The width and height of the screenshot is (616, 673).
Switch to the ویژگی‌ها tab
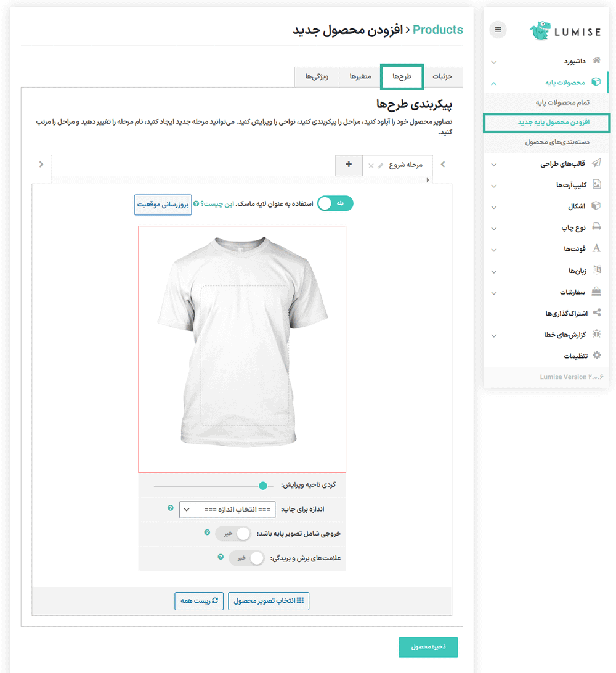(317, 76)
